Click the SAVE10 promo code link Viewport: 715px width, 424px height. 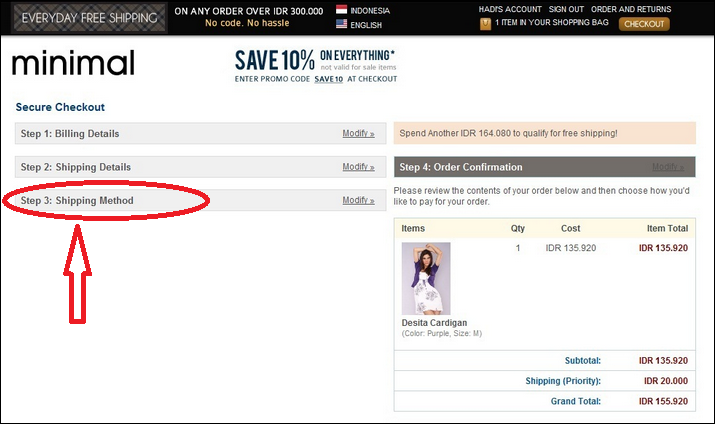coord(328,79)
